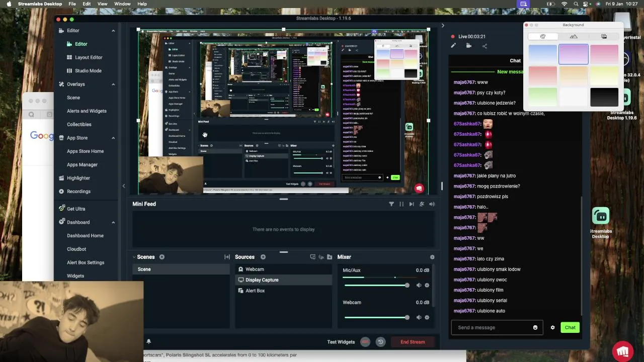644x362 pixels.
Task: Select Webcam source in Sources
Action: click(x=283, y=269)
